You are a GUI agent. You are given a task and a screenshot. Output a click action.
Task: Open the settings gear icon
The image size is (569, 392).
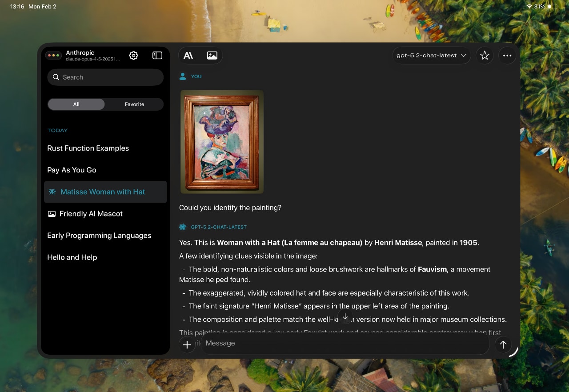(x=133, y=56)
